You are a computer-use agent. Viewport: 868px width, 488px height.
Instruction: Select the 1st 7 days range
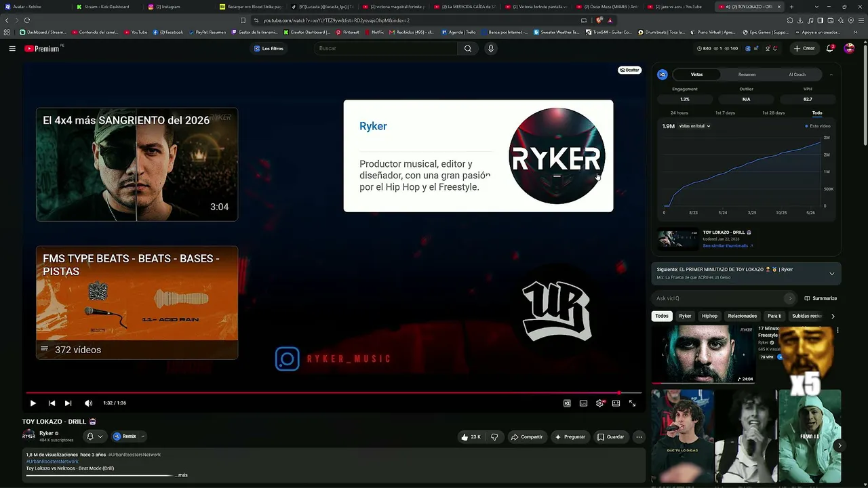click(725, 113)
